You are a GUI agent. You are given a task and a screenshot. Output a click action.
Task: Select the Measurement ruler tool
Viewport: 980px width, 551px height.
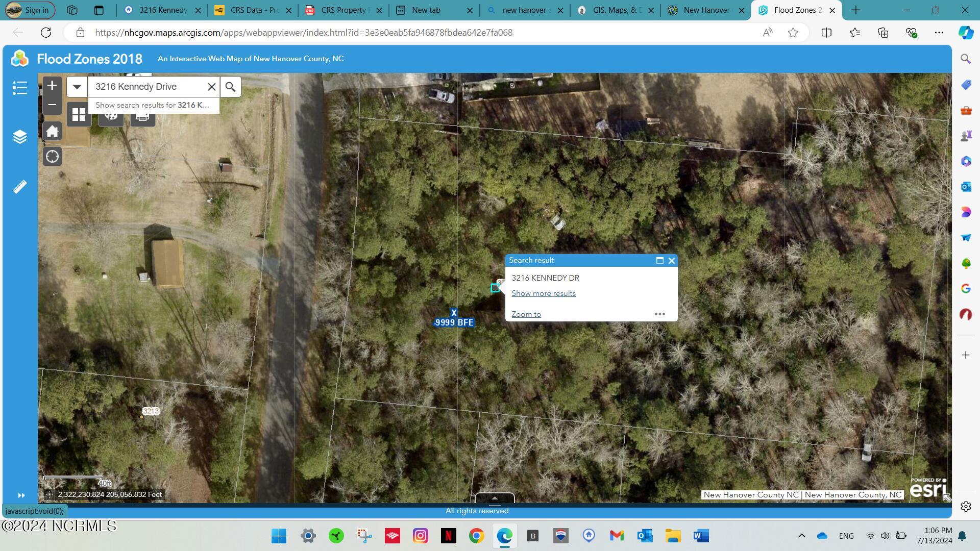click(x=19, y=187)
